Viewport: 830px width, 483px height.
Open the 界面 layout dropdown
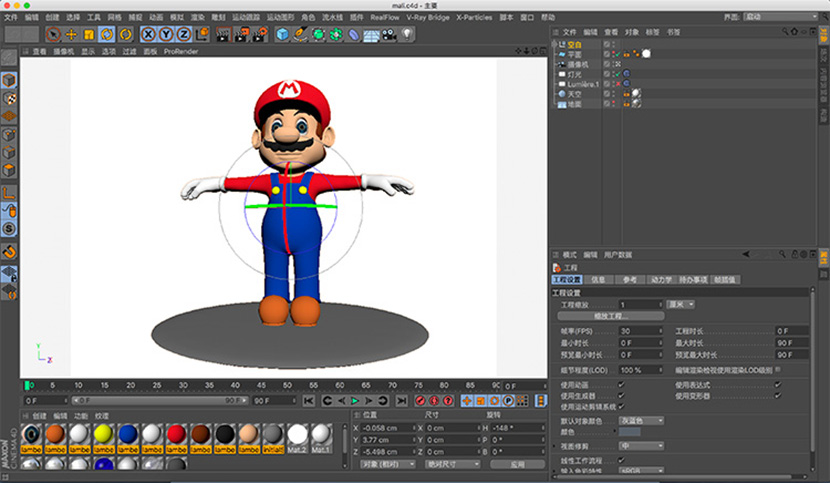[x=780, y=17]
